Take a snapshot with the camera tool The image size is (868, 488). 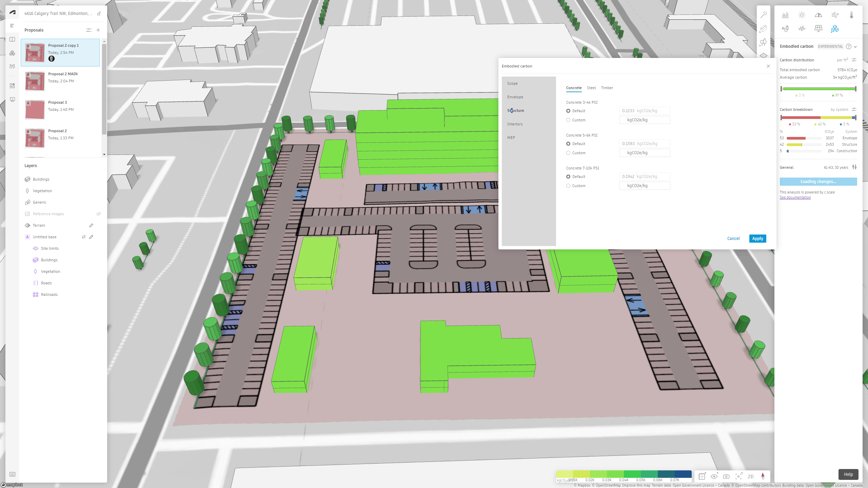[x=726, y=476]
